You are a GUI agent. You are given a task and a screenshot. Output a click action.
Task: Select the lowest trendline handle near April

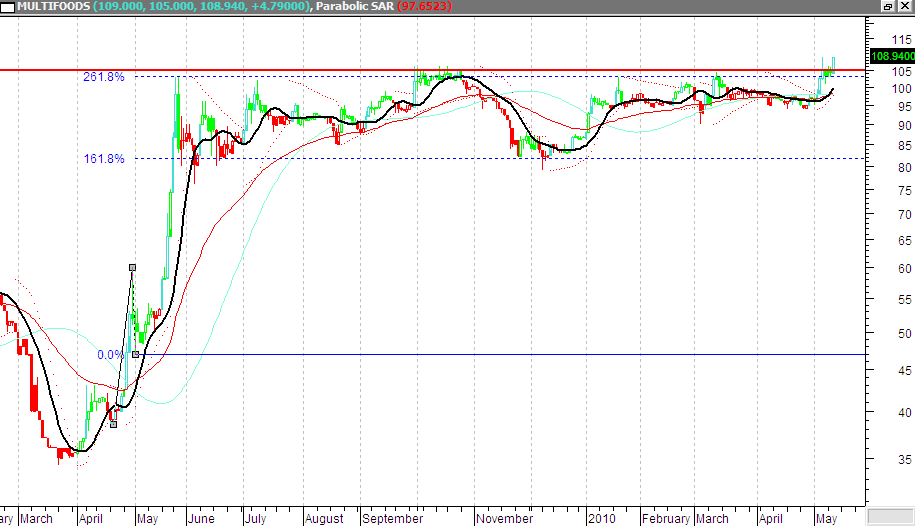click(x=113, y=424)
